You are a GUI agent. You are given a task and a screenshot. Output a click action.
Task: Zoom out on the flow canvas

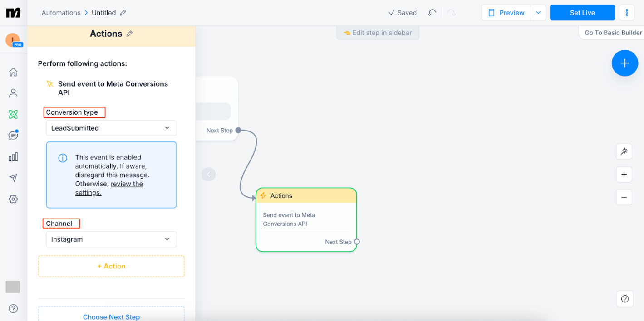[624, 197]
